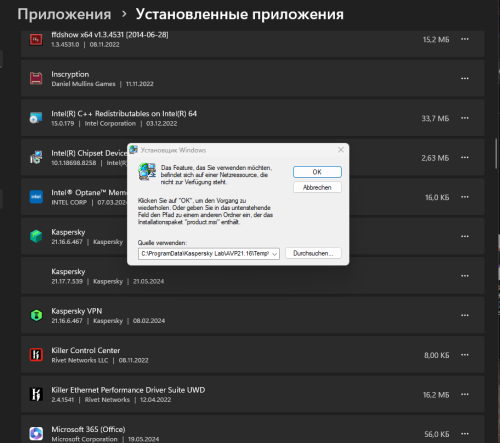Click the Kaspersky 21.17.7.539 version text
Viewport: 500px width, 443px height.
(x=67, y=281)
